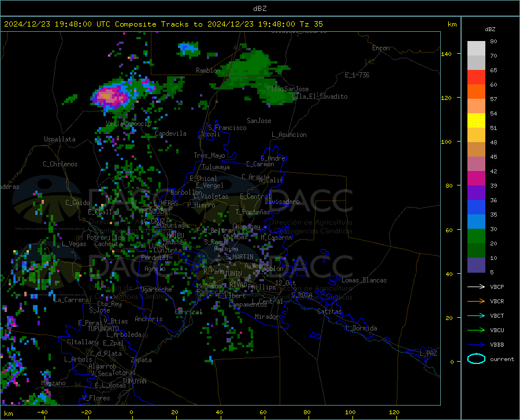Click the Tres_Mayo label on the map

click(x=209, y=155)
